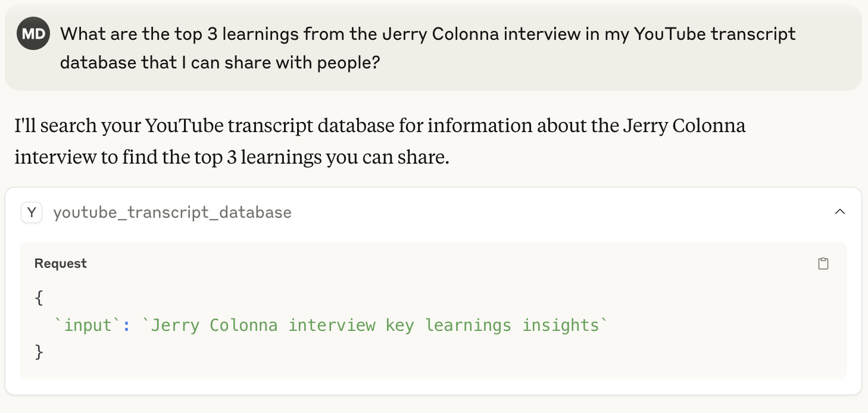The image size is (868, 413).
Task: Click the youtube_transcript_database tool name
Action: (x=172, y=212)
